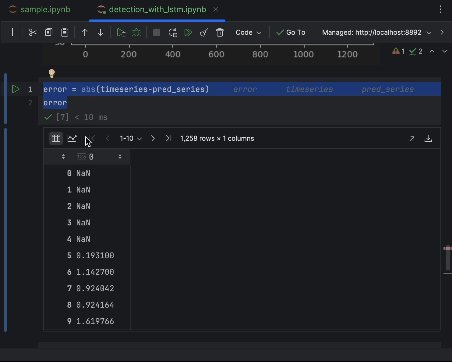Select the row 5 value 8.193100
The image size is (452, 362).
[95, 255]
